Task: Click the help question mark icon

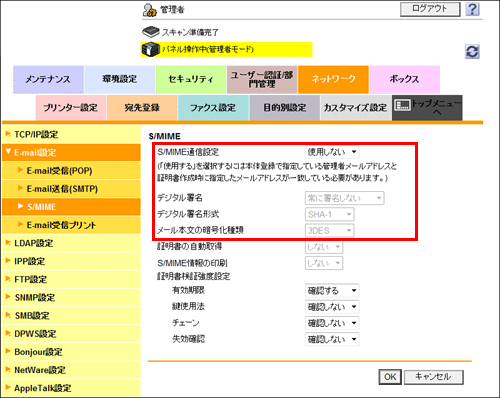Action: (x=472, y=9)
